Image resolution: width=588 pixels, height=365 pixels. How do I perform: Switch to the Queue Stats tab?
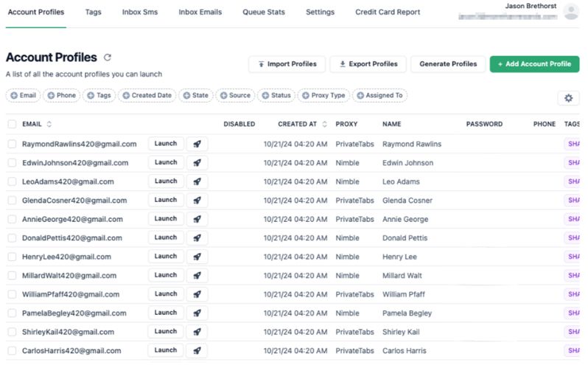264,12
